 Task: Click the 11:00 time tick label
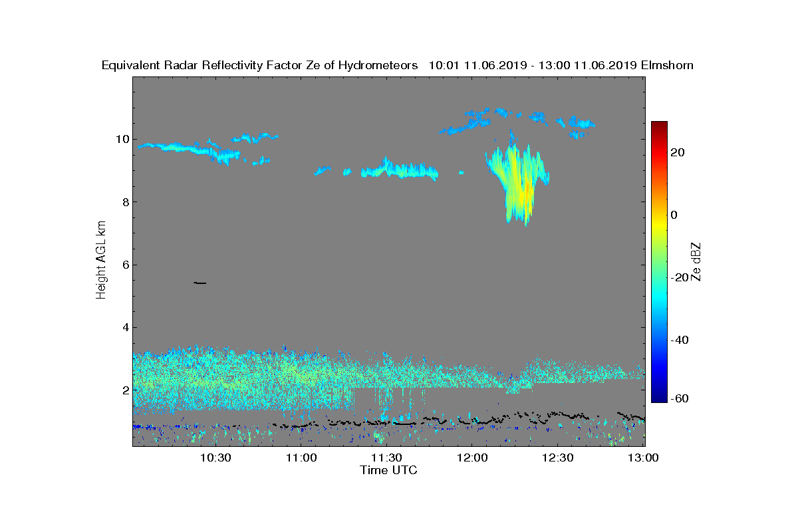pos(301,458)
